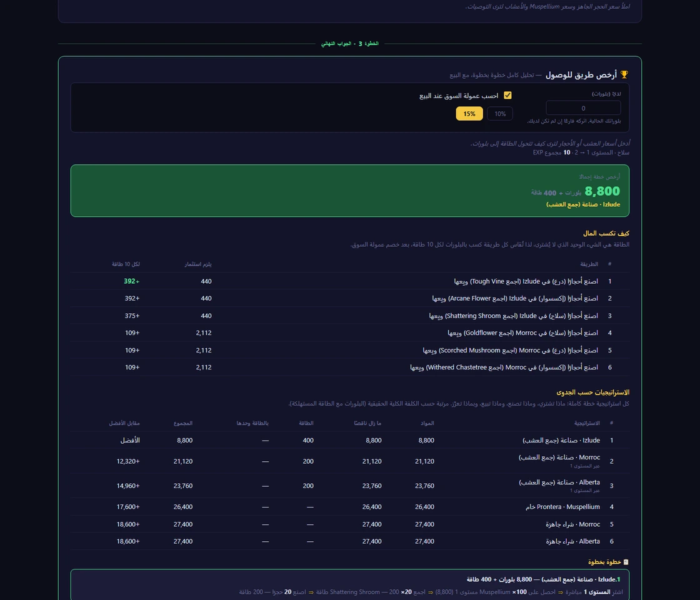Click the 440 investment in the Arcane Flower row
The width and height of the screenshot is (700, 600).
click(206, 298)
